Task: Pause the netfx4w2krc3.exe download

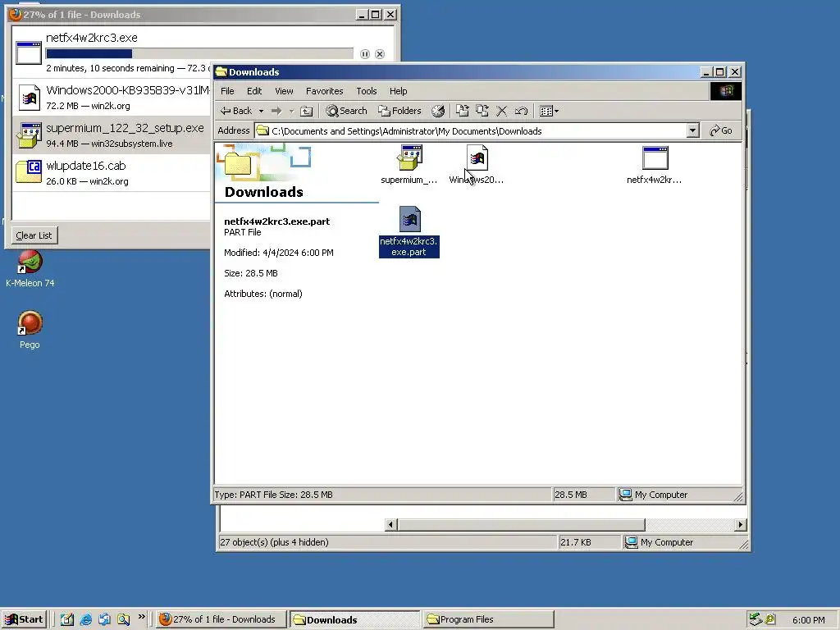Action: 365,54
